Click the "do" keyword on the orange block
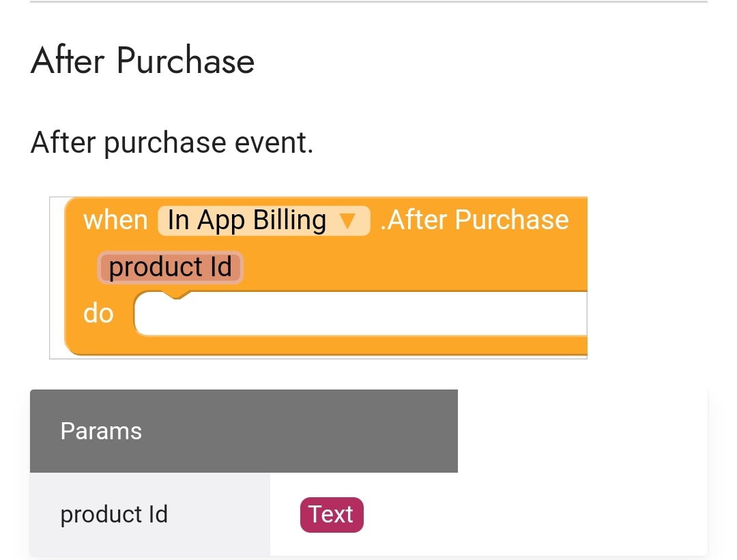The width and height of the screenshot is (737, 560). click(98, 313)
